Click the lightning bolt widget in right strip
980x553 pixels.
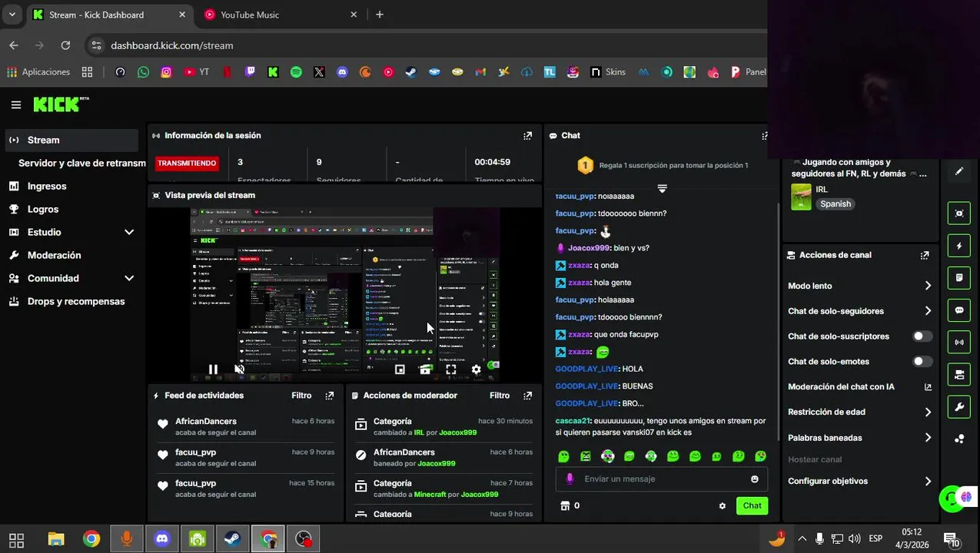click(959, 246)
